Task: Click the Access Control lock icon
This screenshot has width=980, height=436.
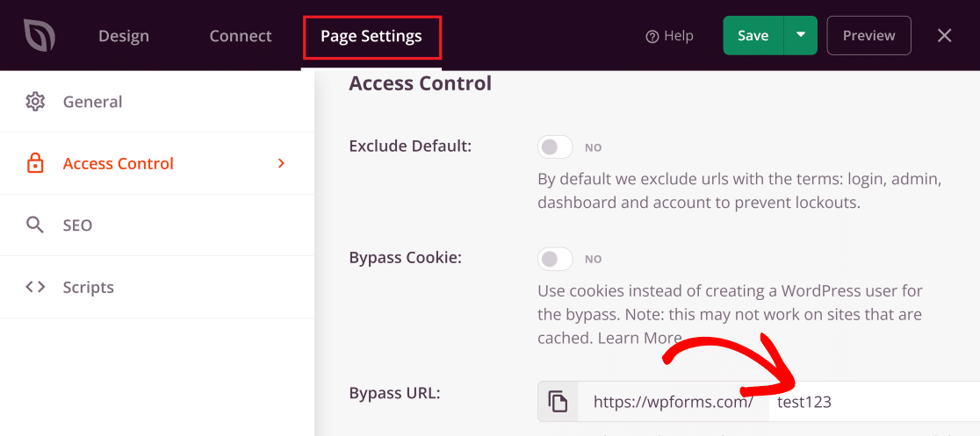Action: 35,164
